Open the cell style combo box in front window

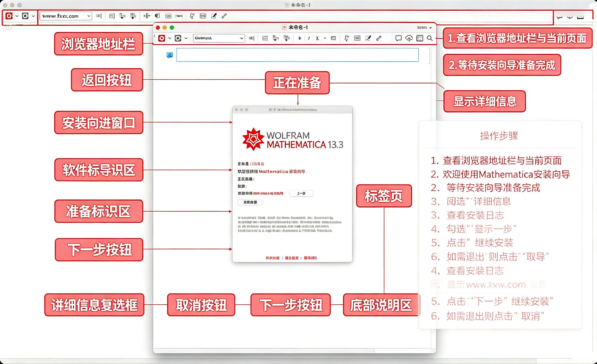click(219, 38)
